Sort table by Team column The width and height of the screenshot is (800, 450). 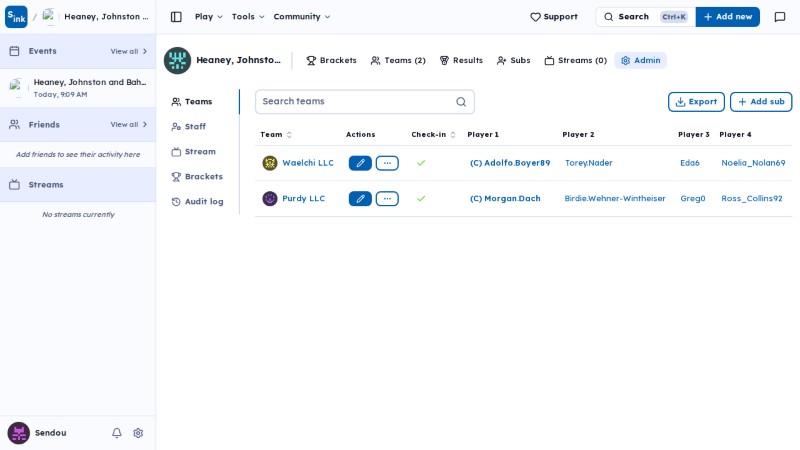click(x=276, y=135)
